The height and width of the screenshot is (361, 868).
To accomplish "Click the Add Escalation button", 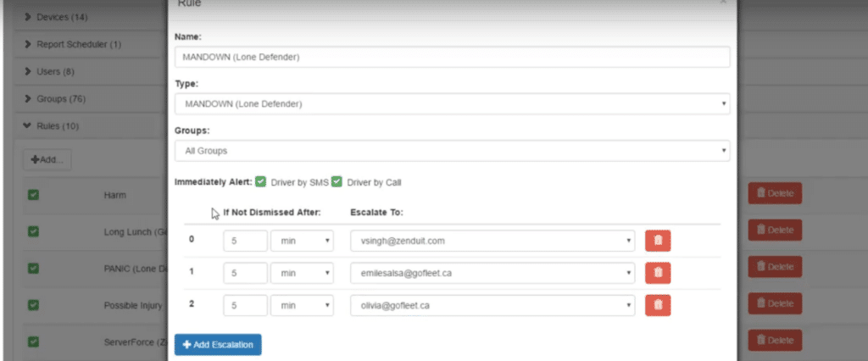I will coord(218,344).
